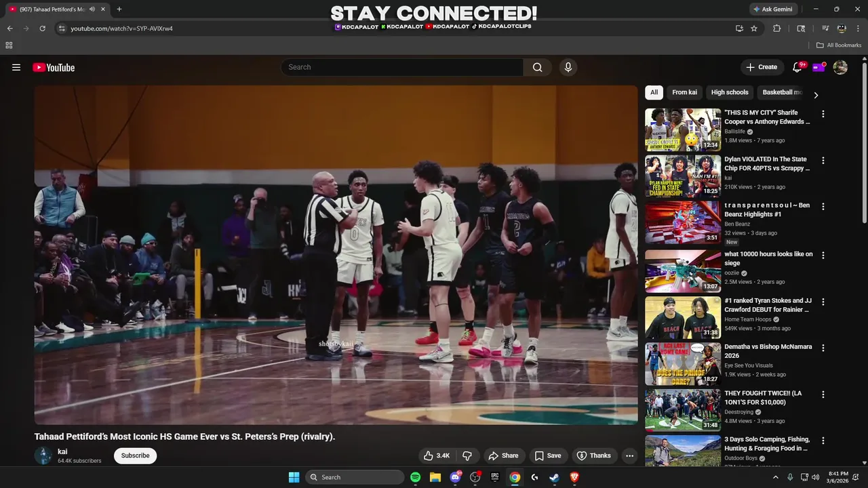Open Chrome three-dot menu
Viewport: 868px width, 488px height.
[x=858, y=28]
